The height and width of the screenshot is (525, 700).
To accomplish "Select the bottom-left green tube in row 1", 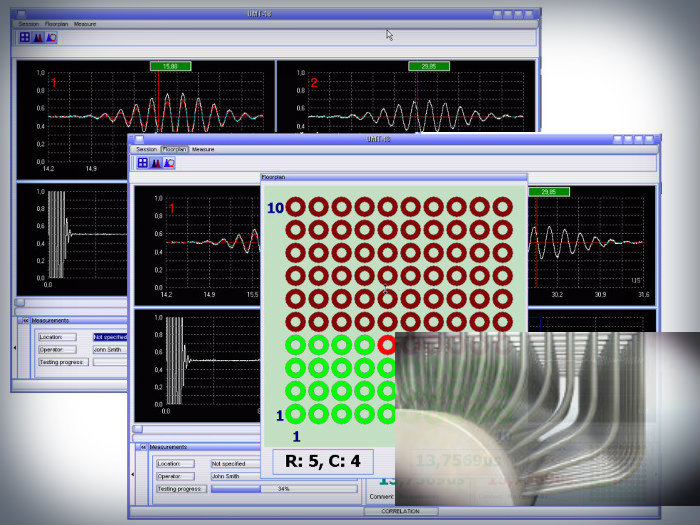I will pos(296,413).
